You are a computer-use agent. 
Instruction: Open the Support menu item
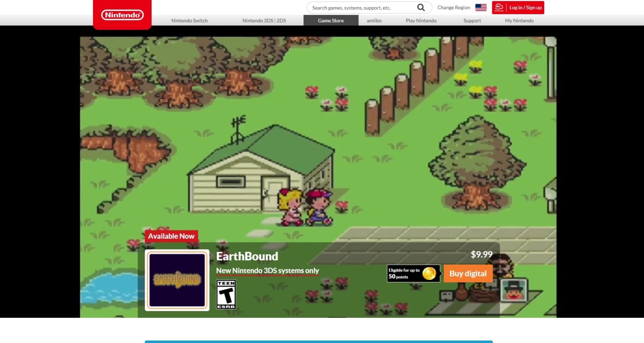click(472, 21)
